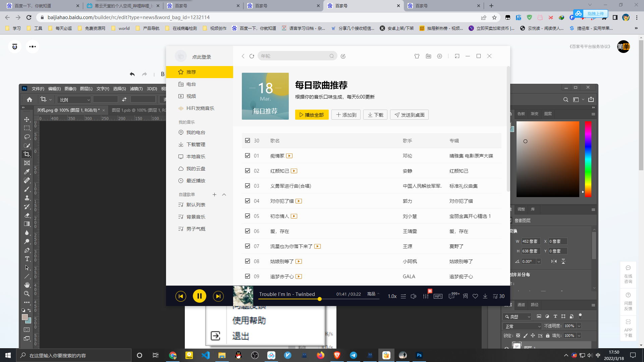Click 添加到 add-to button

346,115
